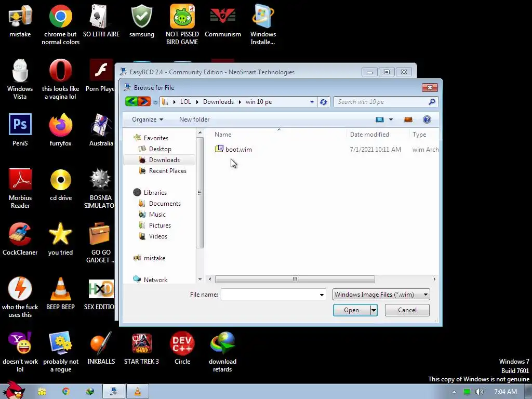Select mistake in navigation pane
The width and height of the screenshot is (532, 399).
coord(154,258)
